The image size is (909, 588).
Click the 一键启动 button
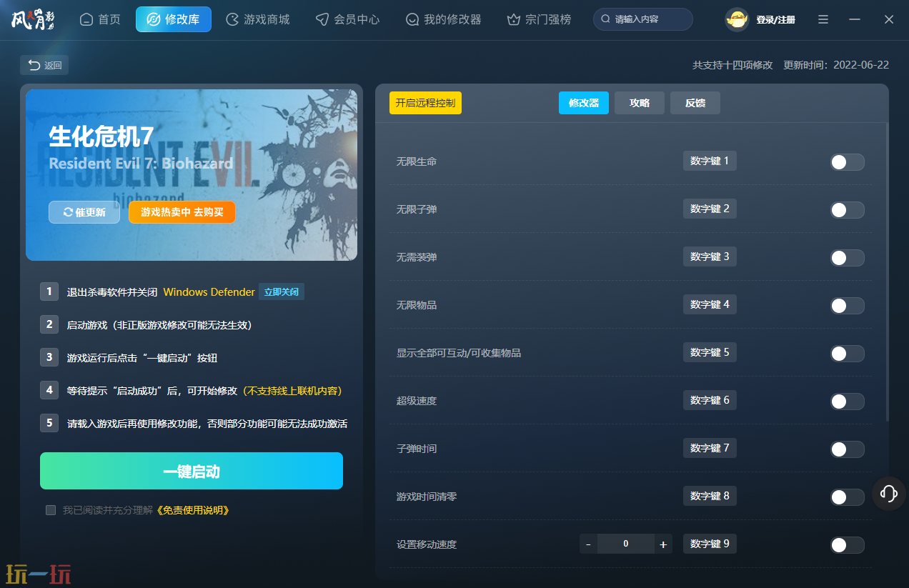pos(192,471)
